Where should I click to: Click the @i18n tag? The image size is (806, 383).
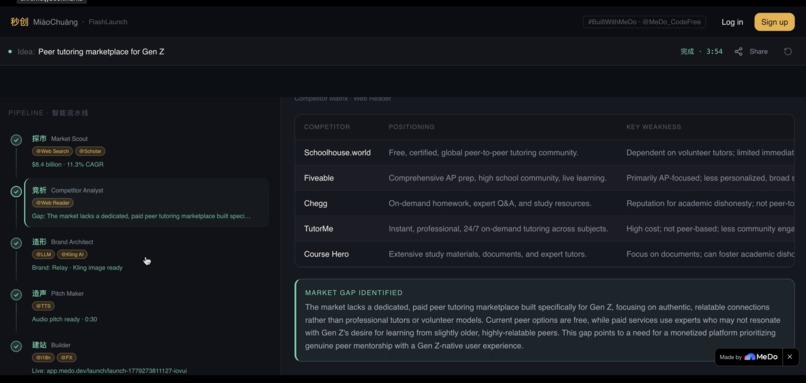43,357
